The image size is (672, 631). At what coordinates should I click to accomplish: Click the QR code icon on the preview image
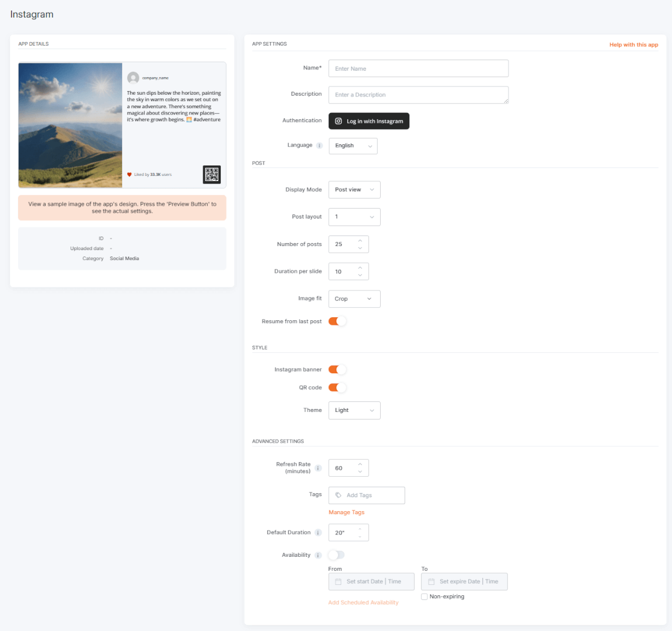click(x=211, y=174)
